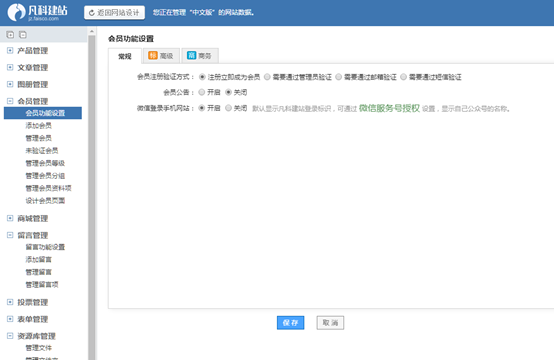Open 留言功能设置 in sidebar
Screen dimensions: 554x360
(x=45, y=247)
